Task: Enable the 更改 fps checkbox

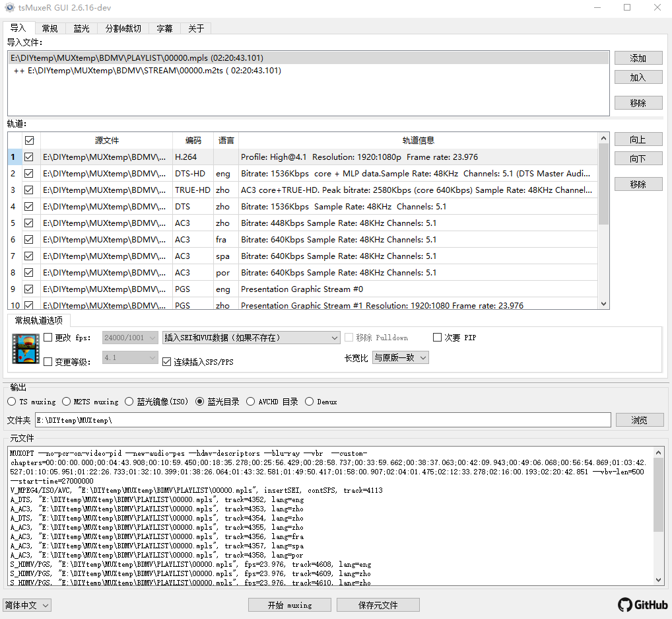Action: 48,338
